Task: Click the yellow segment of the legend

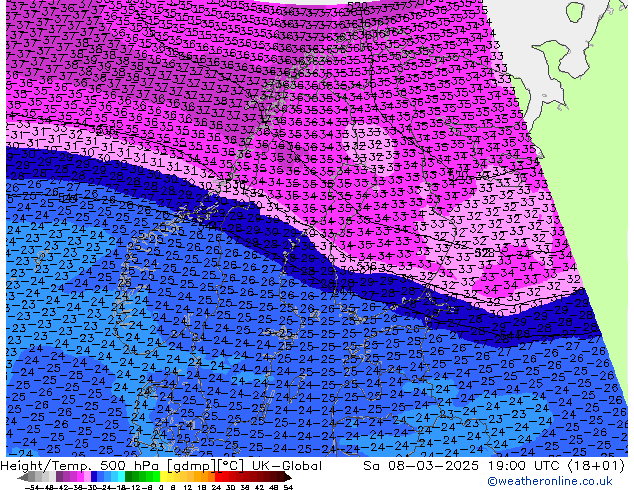Action: (163, 477)
